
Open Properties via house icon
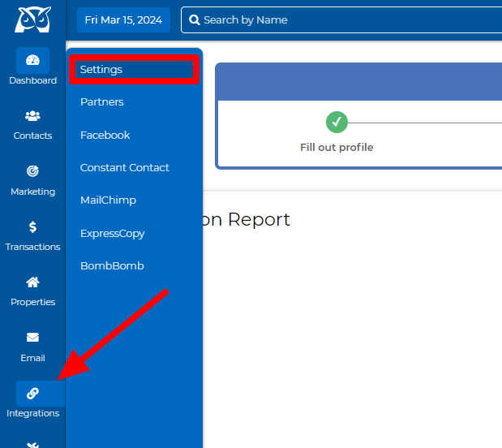point(32,282)
